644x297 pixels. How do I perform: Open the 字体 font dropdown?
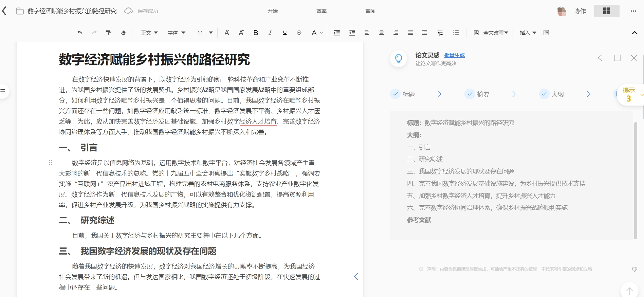tap(177, 33)
